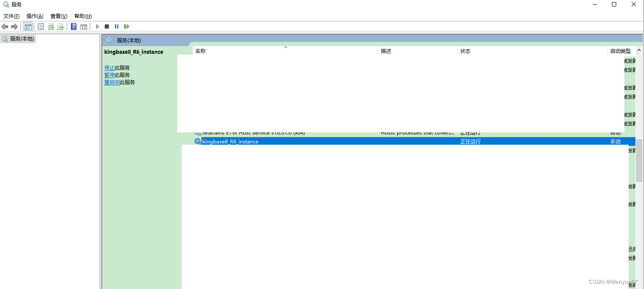This screenshot has width=644, height=289.
Task: Click the Forward arrow in toolbar
Action: [x=15, y=26]
